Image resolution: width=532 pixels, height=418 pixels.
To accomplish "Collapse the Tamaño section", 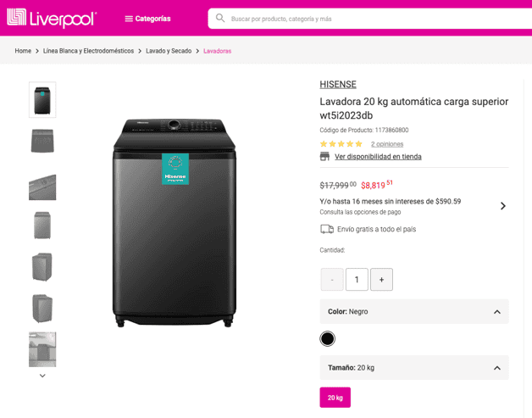I will coord(496,368).
